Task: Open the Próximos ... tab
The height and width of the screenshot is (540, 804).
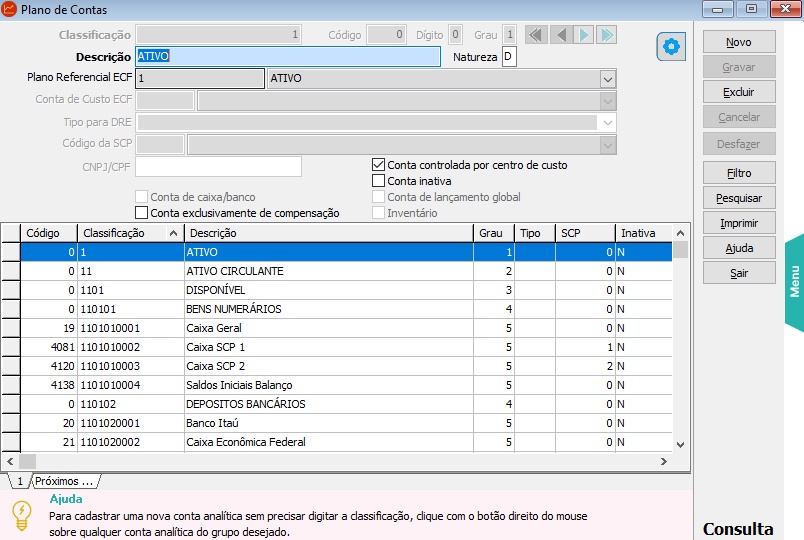Action: click(64, 481)
